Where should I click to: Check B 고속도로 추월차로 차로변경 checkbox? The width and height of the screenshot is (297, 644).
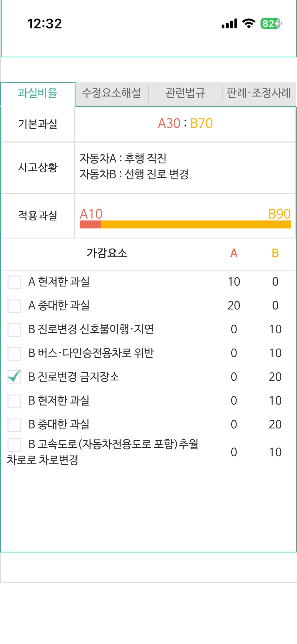pyautogui.click(x=14, y=445)
